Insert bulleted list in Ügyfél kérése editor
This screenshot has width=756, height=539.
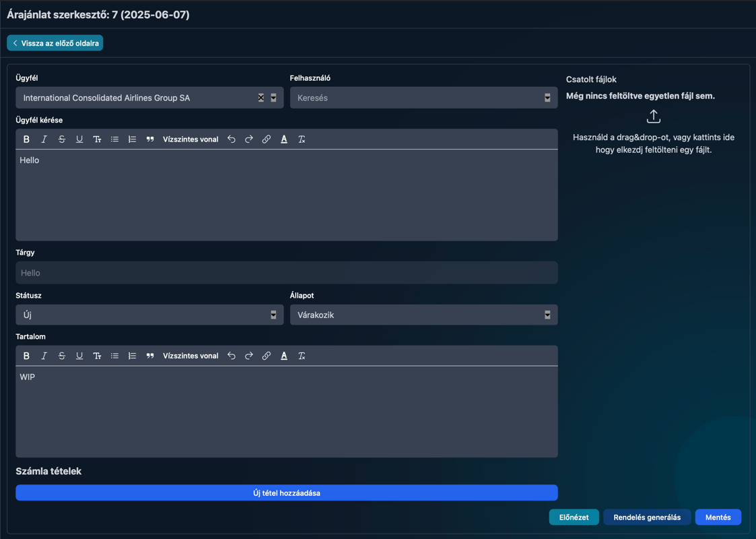click(x=114, y=139)
